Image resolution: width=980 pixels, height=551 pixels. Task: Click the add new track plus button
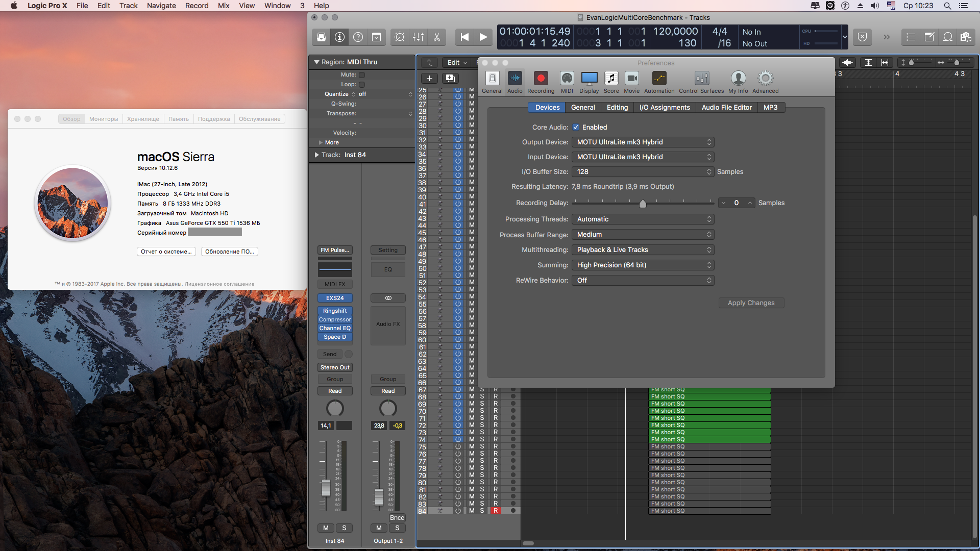click(429, 78)
